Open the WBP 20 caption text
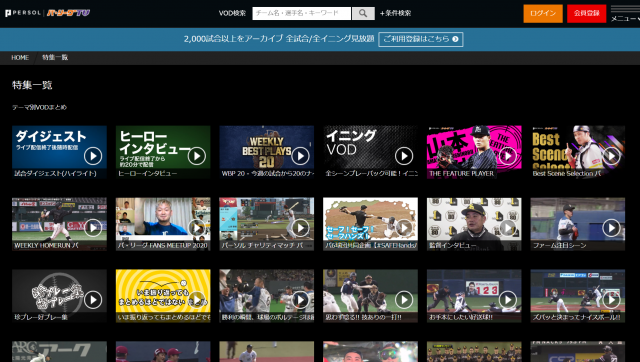Viewport: 640px width, 362px height. coord(268,173)
